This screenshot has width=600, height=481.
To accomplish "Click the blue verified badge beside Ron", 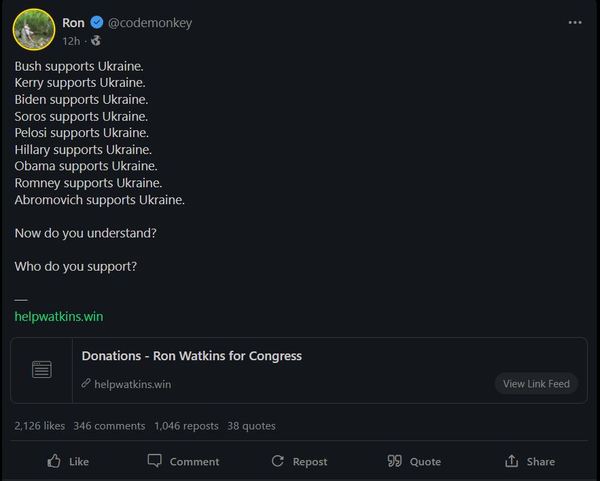I will pyautogui.click(x=97, y=23).
